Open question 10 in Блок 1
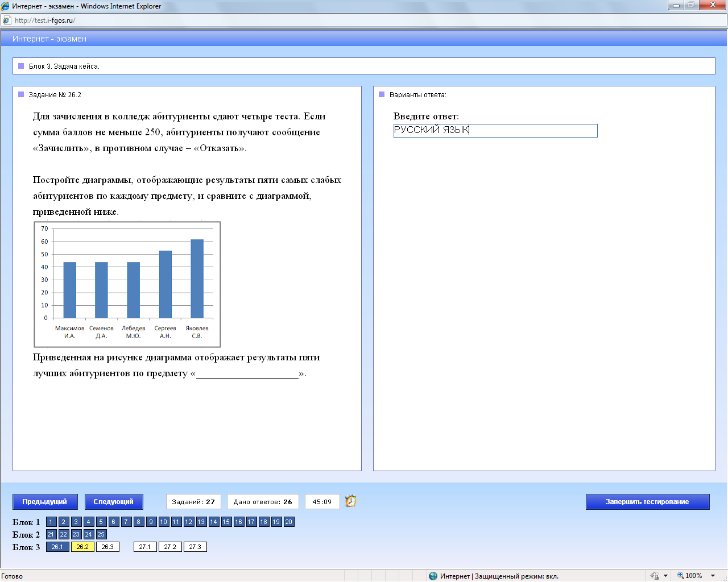 [x=163, y=522]
